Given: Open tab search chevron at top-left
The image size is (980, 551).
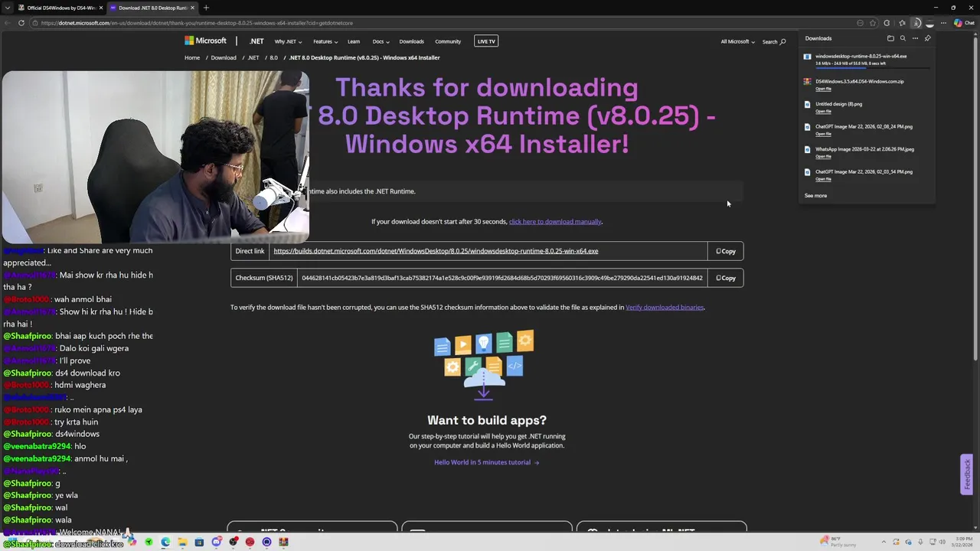Looking at the screenshot, I should click(7, 8).
